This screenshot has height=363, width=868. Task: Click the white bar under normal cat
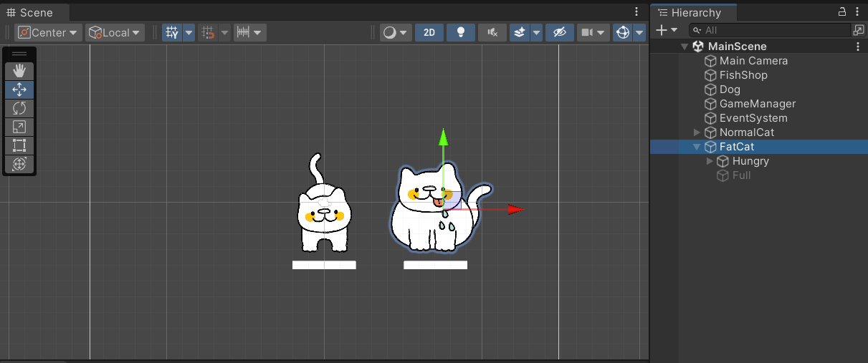pos(324,265)
